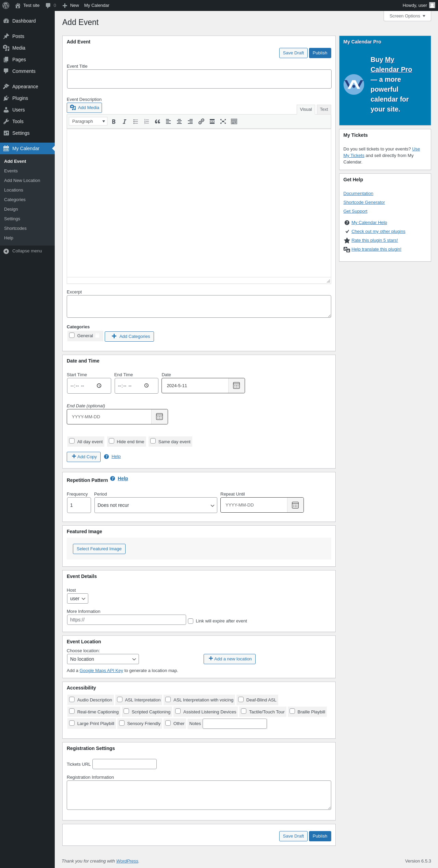Image resolution: width=438 pixels, height=868 pixels.
Task: Insert a blockquote in the description
Action: click(x=157, y=121)
